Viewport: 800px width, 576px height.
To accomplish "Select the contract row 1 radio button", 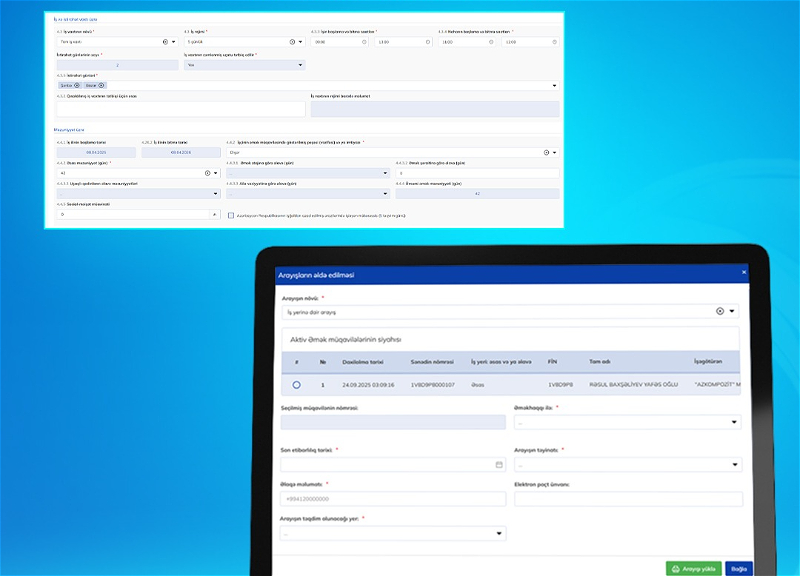I will (x=296, y=385).
